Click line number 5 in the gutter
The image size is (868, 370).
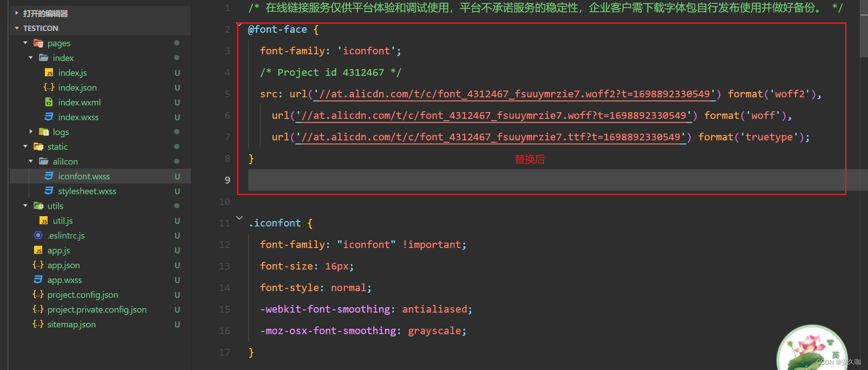(x=228, y=94)
